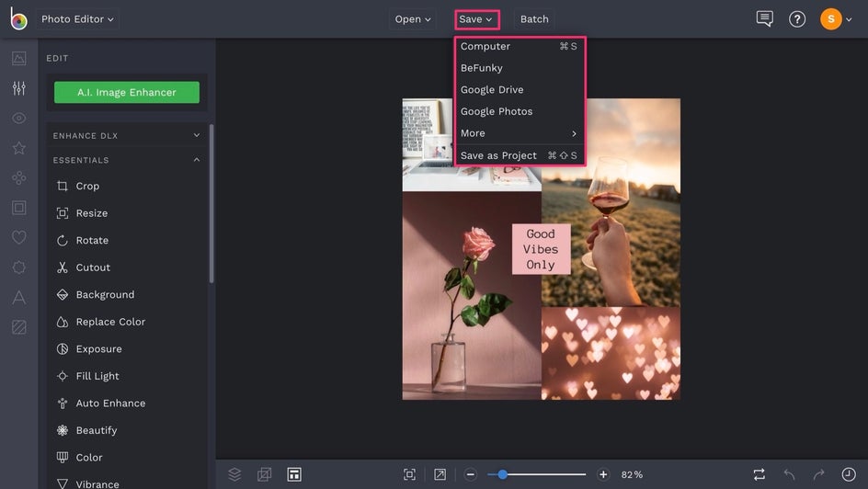Select the Beautify tool

pos(127,430)
